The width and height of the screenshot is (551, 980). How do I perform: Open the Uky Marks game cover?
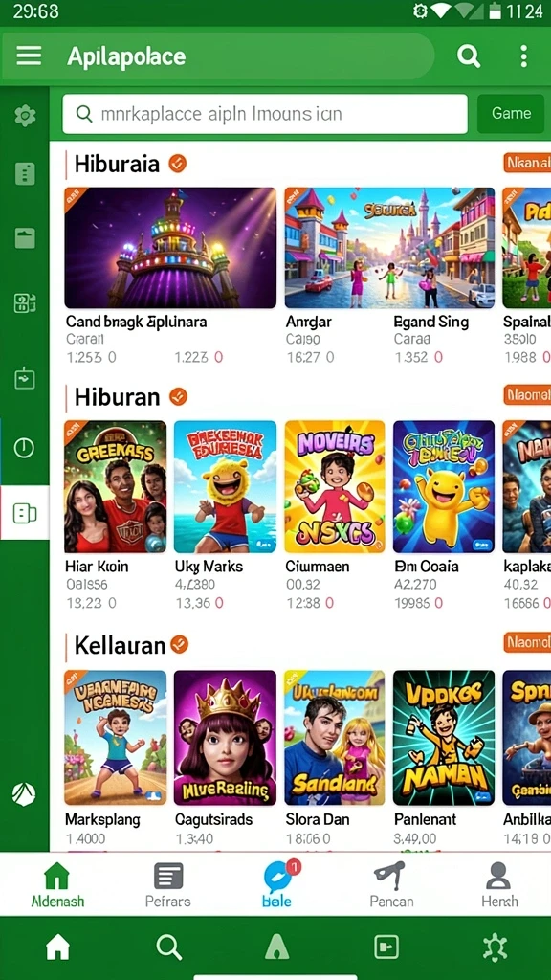click(225, 487)
